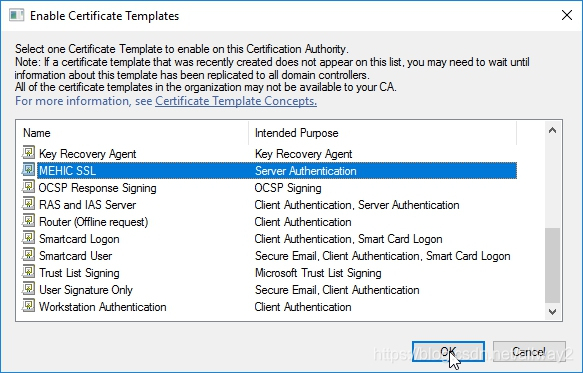Click the Smartcard Logon template icon

pos(28,238)
